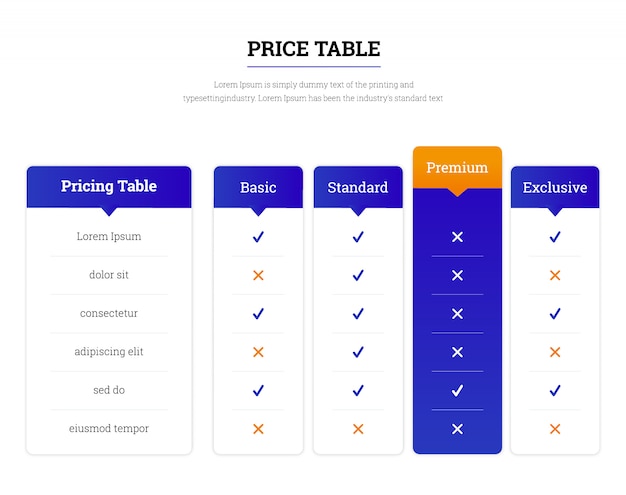
Task: Choose the orange Premium plan header
Action: (458, 167)
